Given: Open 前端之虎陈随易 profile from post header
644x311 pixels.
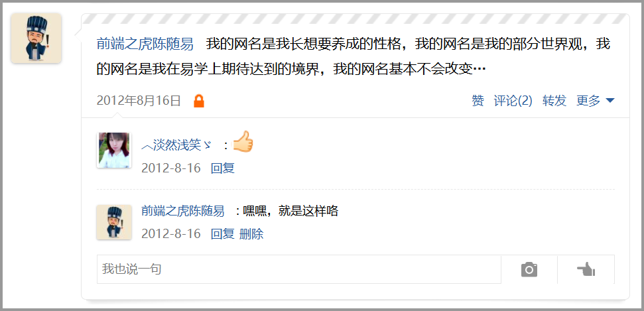Looking at the screenshot, I should click(x=145, y=44).
